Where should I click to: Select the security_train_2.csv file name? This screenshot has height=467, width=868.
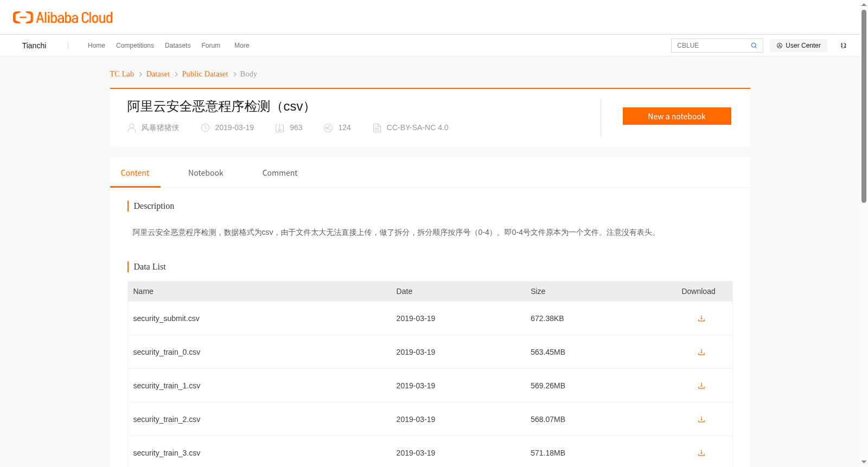167,419
